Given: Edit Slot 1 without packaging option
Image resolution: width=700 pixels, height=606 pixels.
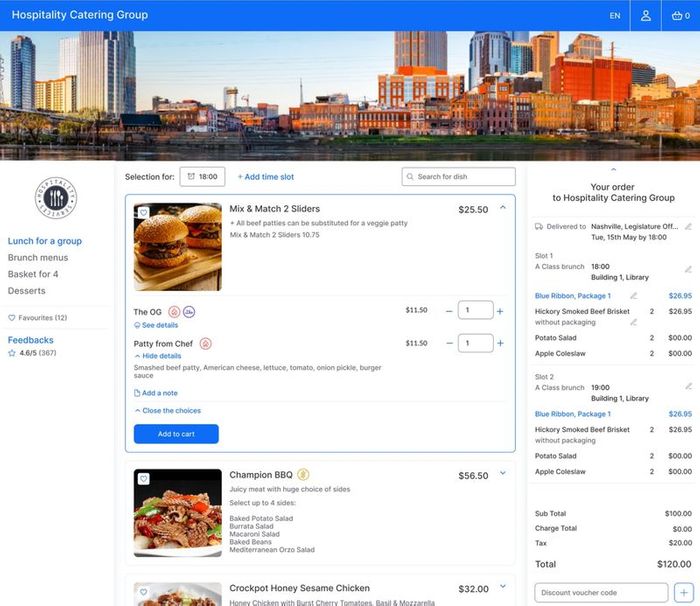Looking at the screenshot, I should point(633,322).
